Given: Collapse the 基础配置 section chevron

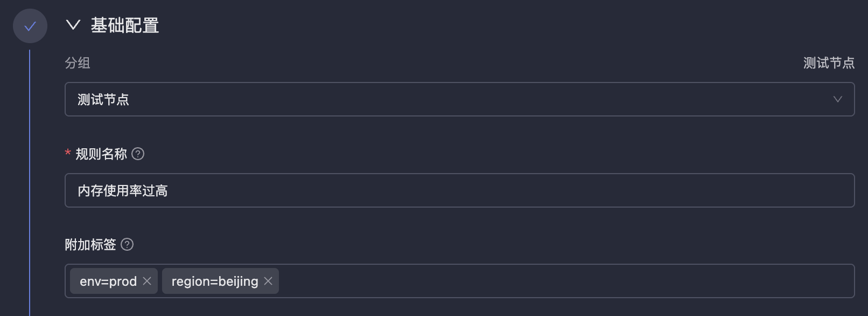Looking at the screenshot, I should coord(73,25).
